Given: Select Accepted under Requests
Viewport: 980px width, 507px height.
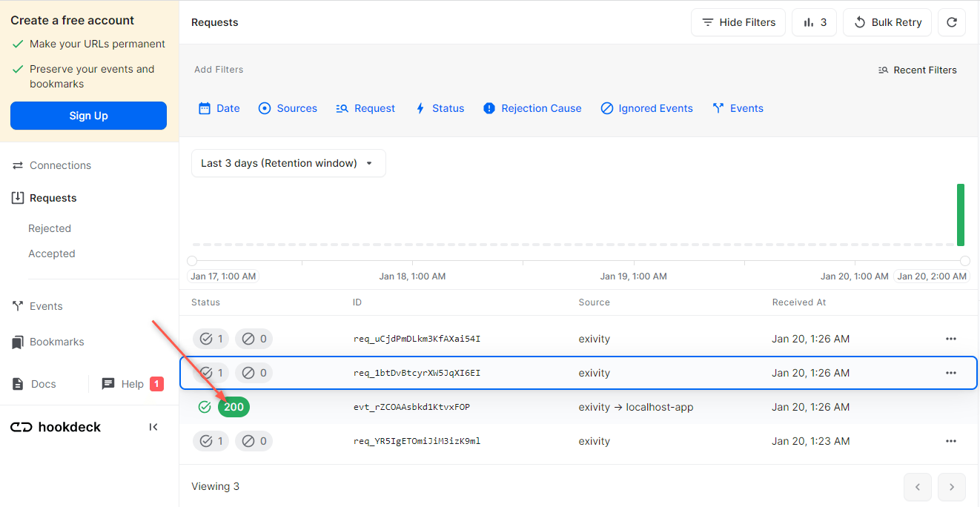Looking at the screenshot, I should tap(51, 253).
